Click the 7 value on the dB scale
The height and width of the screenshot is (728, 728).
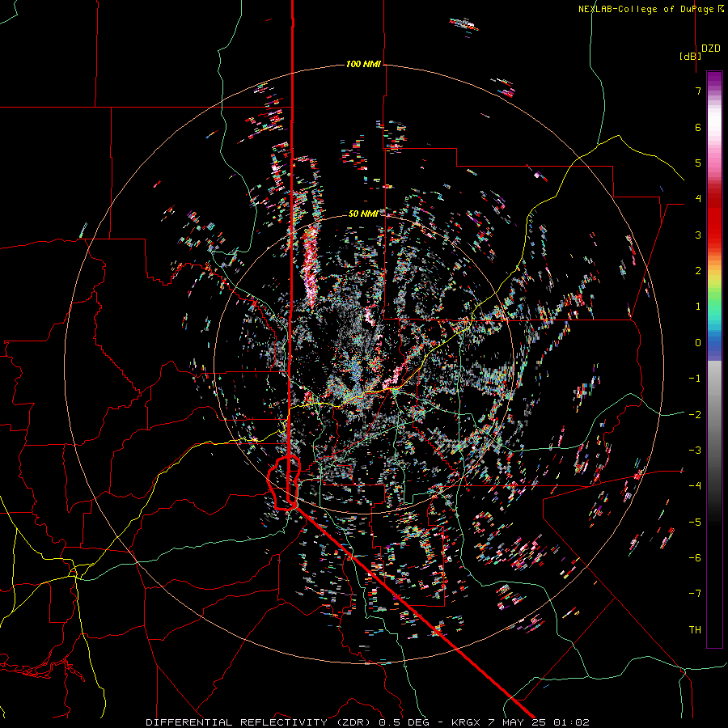pyautogui.click(x=698, y=91)
